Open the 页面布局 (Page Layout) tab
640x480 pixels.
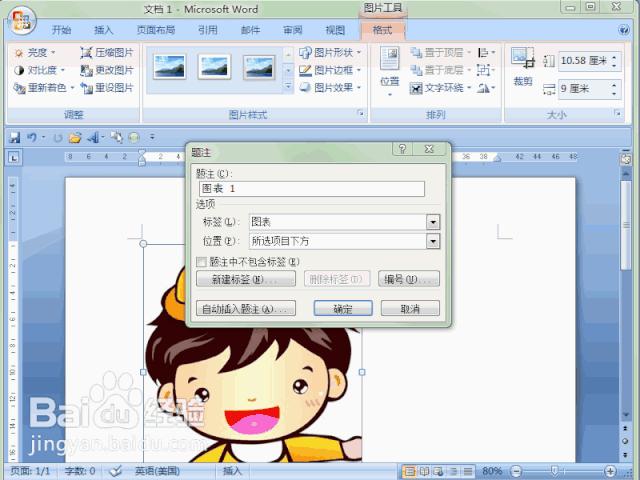tap(154, 30)
